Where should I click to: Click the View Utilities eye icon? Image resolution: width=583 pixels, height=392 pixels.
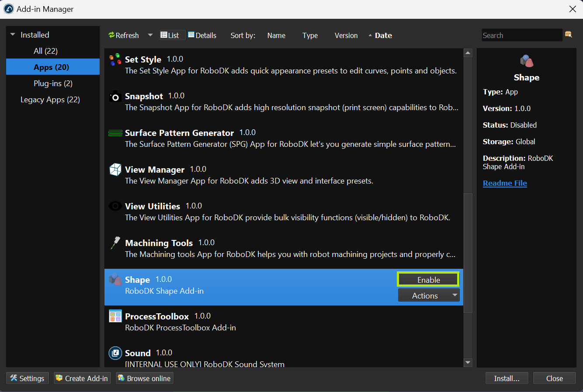[115, 206]
